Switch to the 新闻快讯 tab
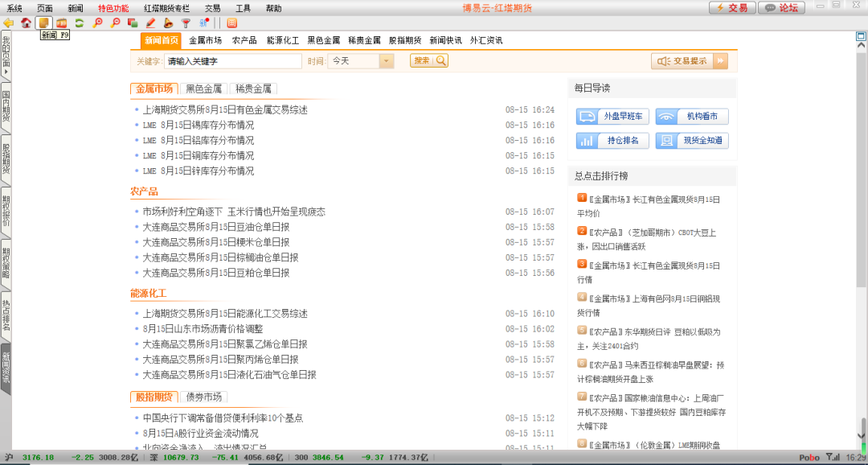 [445, 40]
